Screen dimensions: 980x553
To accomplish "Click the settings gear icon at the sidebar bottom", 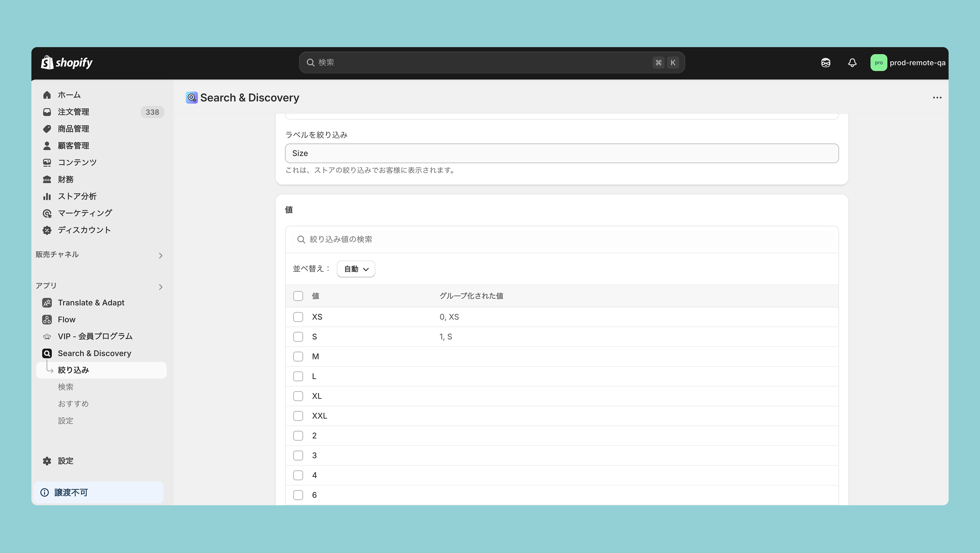I will [47, 461].
